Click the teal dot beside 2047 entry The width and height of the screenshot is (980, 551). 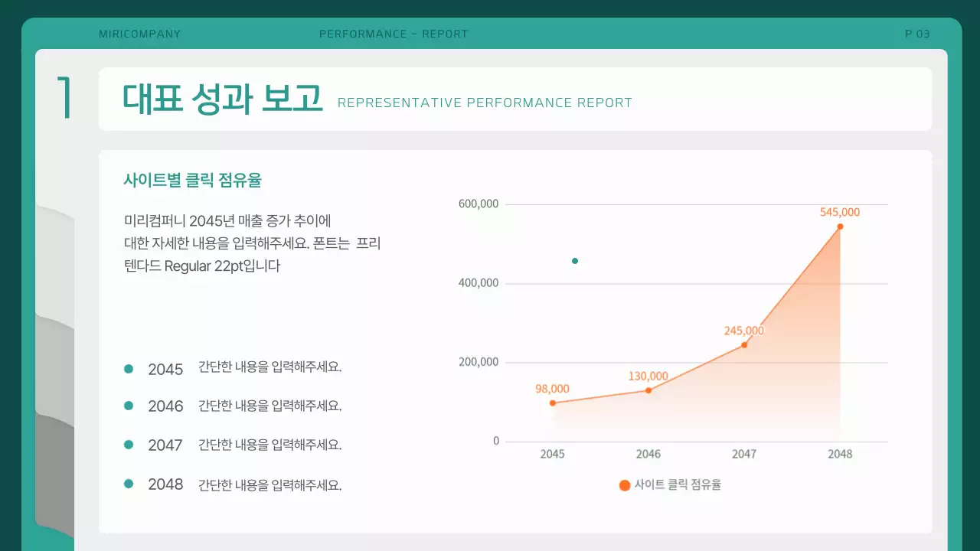pyautogui.click(x=127, y=444)
